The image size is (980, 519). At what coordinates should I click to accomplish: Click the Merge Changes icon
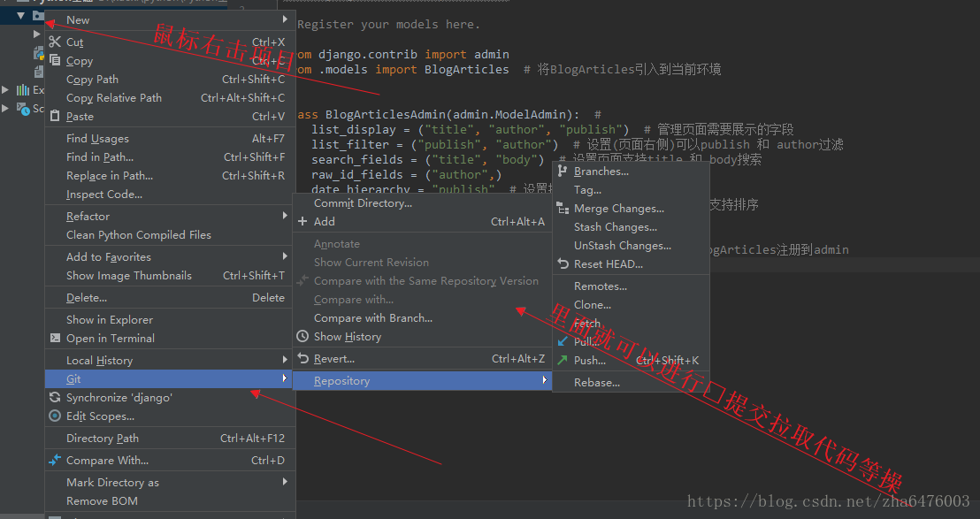coord(563,208)
